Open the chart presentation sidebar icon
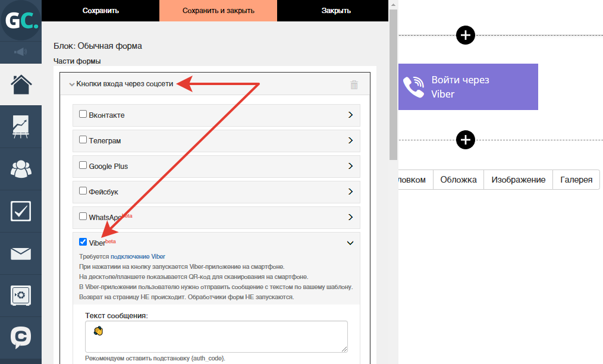The height and width of the screenshot is (364, 603). [21, 127]
